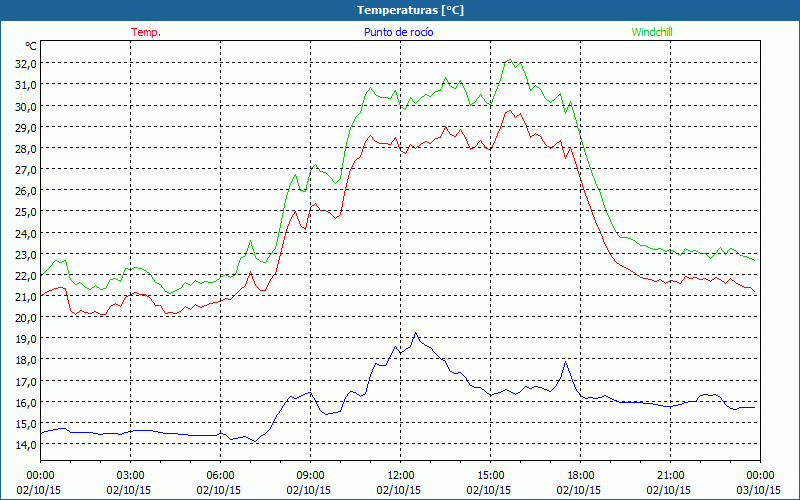
Task: Click the blue dew point spike near 17:30
Action: tap(565, 362)
